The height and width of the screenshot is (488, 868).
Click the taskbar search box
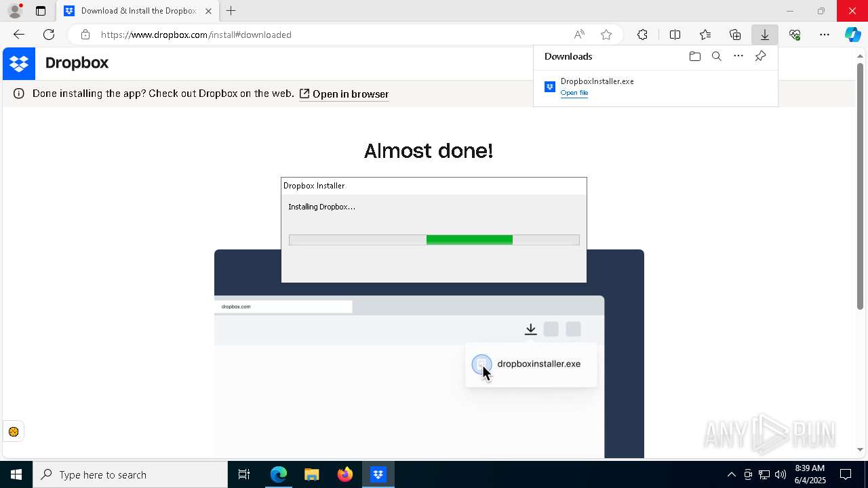[x=130, y=474]
